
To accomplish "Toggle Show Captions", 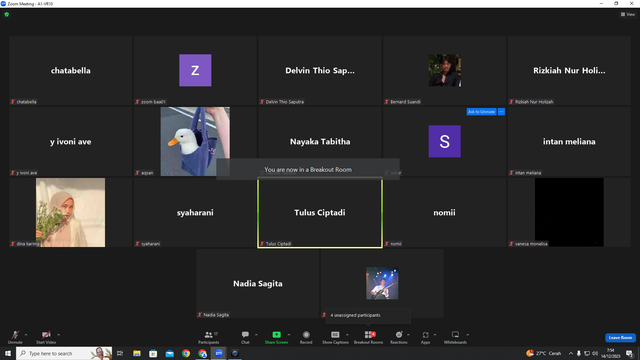I will (335, 337).
